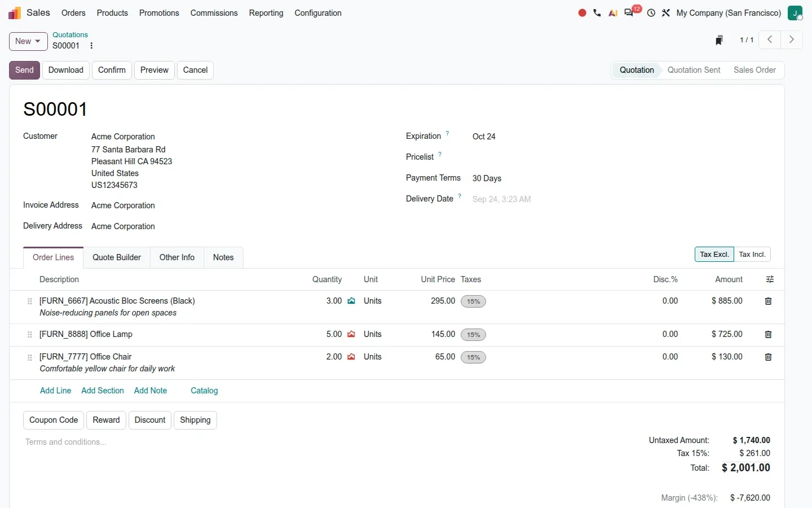Open the Reporting menu

pos(266,13)
